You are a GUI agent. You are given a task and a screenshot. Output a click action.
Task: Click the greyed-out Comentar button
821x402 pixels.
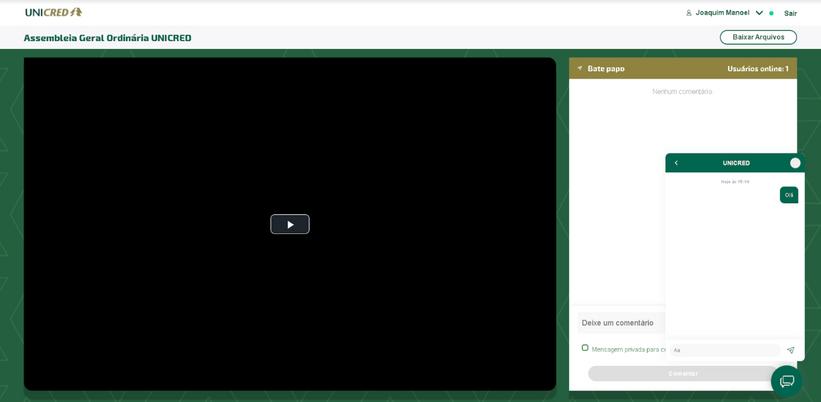click(683, 373)
